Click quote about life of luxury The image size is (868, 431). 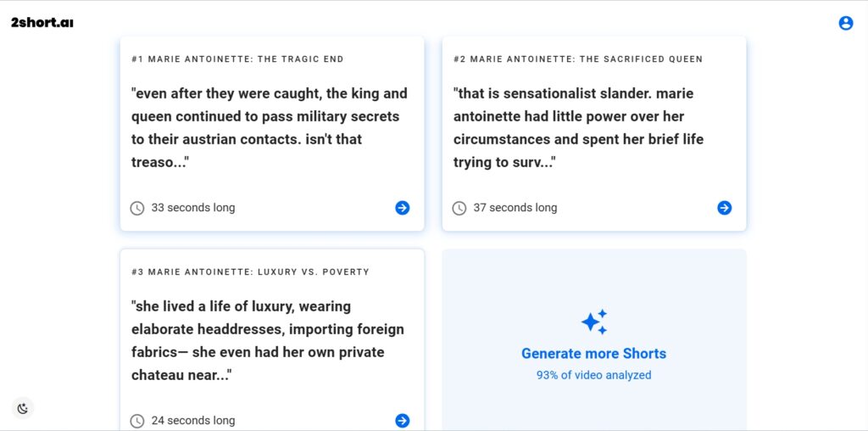tap(268, 341)
